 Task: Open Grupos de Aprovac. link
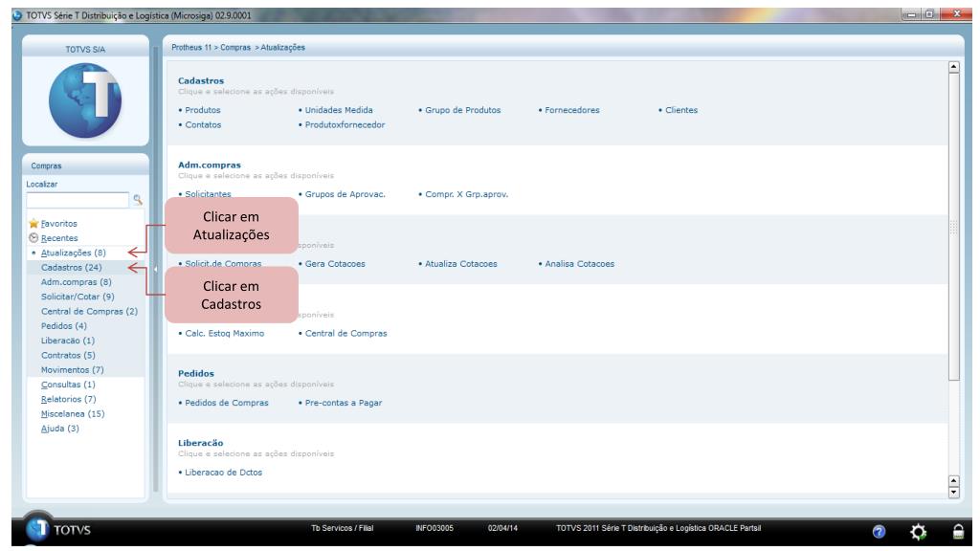click(x=345, y=194)
